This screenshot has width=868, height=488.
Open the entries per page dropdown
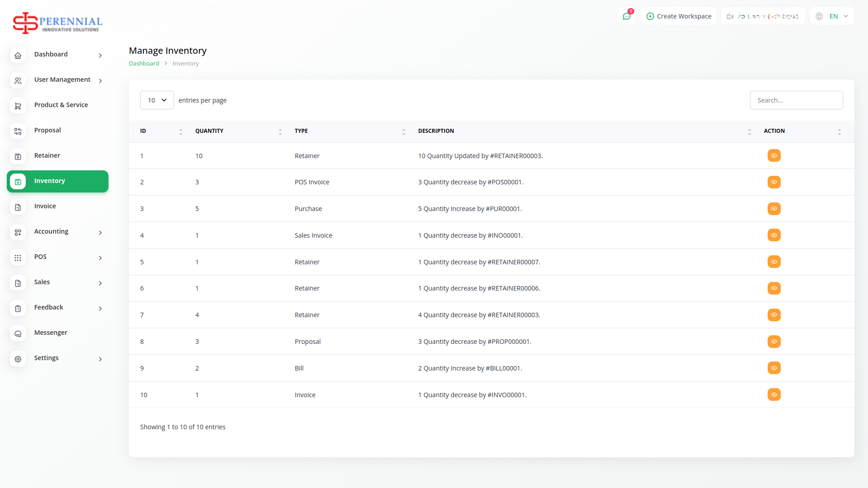[x=157, y=100]
